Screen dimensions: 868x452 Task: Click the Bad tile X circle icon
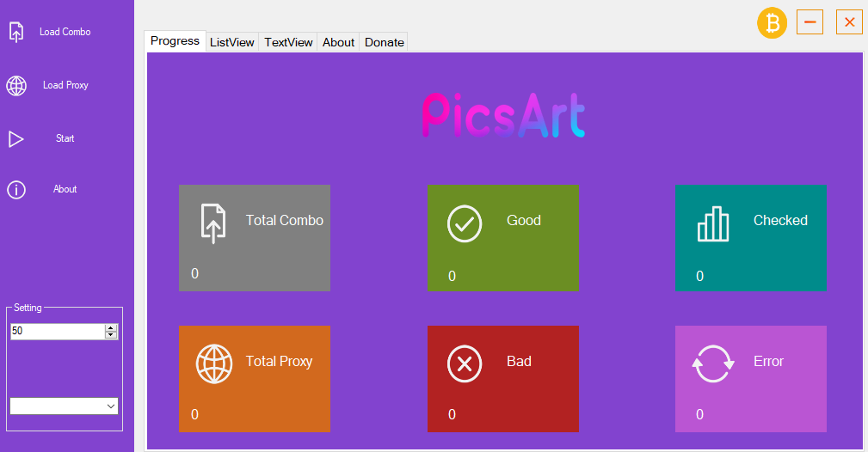[464, 363]
